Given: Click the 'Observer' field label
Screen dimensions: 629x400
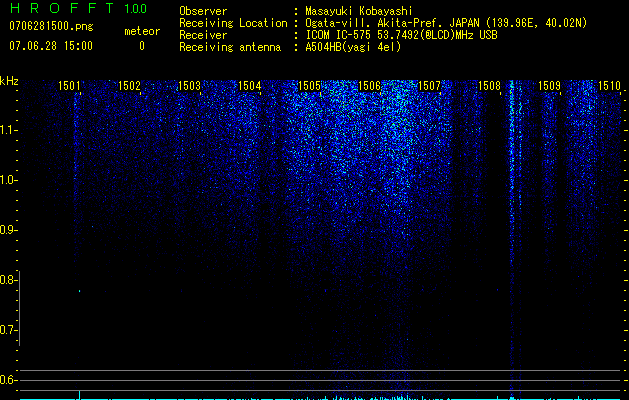Looking at the screenshot, I should click(203, 11).
